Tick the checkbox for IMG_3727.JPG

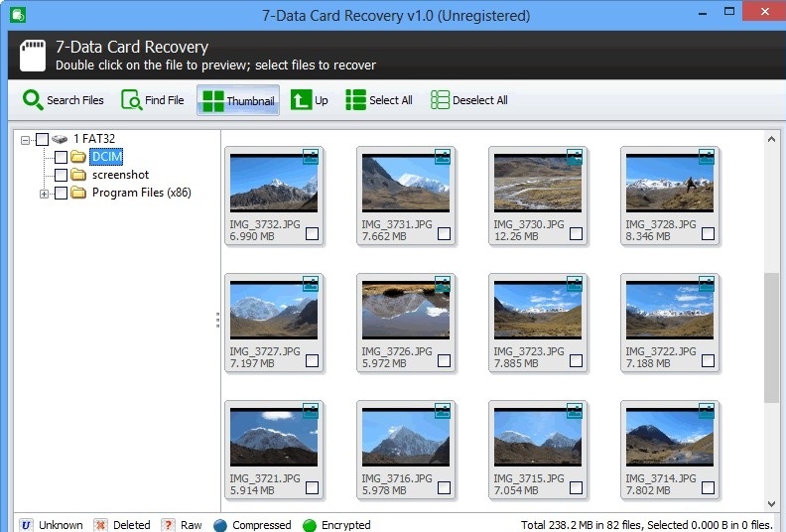(x=312, y=360)
